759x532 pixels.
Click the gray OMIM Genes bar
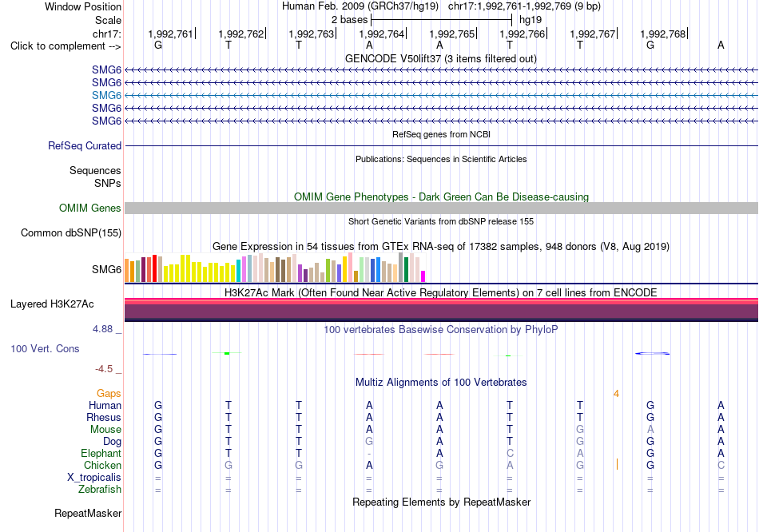click(x=441, y=208)
